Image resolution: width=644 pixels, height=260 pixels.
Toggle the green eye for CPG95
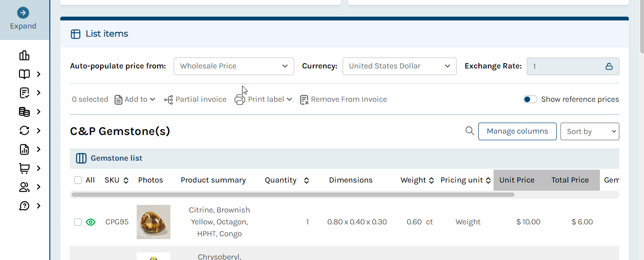tap(91, 222)
